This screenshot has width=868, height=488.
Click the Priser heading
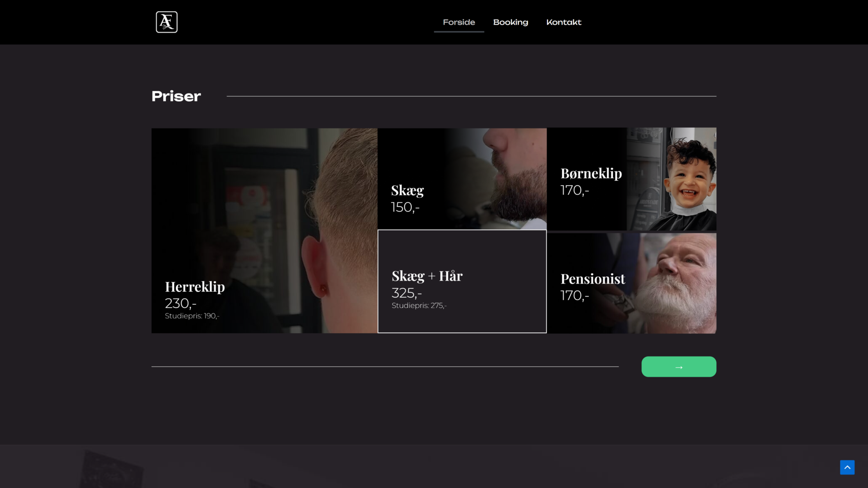[x=176, y=96]
